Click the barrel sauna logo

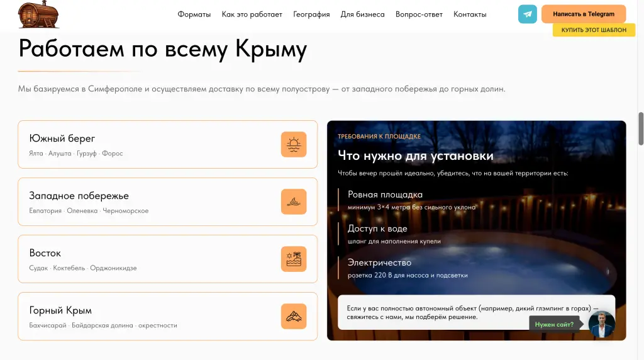pyautogui.click(x=38, y=14)
